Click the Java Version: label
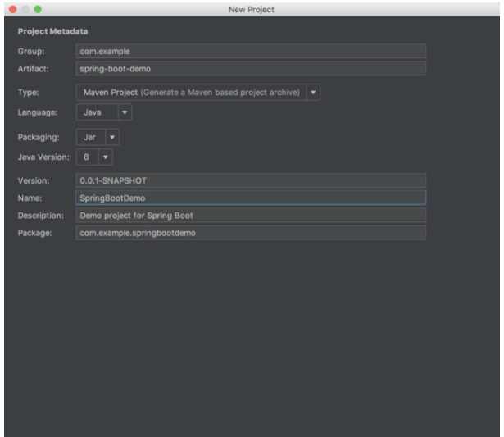The image size is (504, 437). tap(43, 157)
